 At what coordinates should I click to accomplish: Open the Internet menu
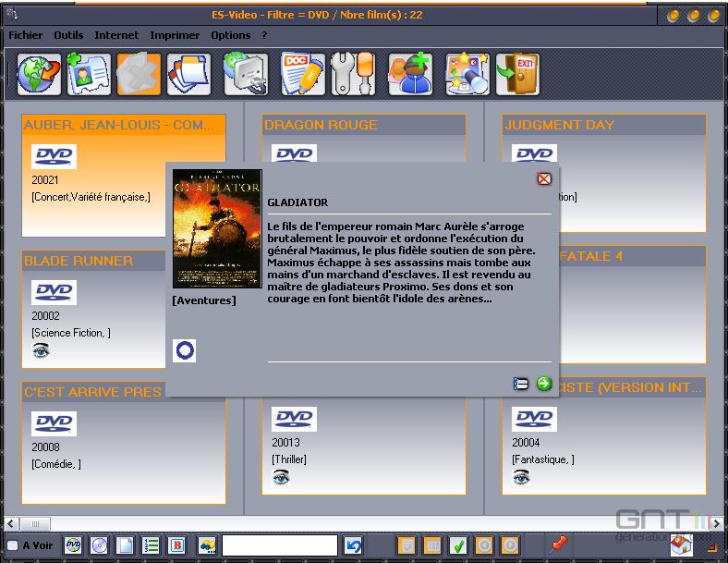(x=116, y=35)
